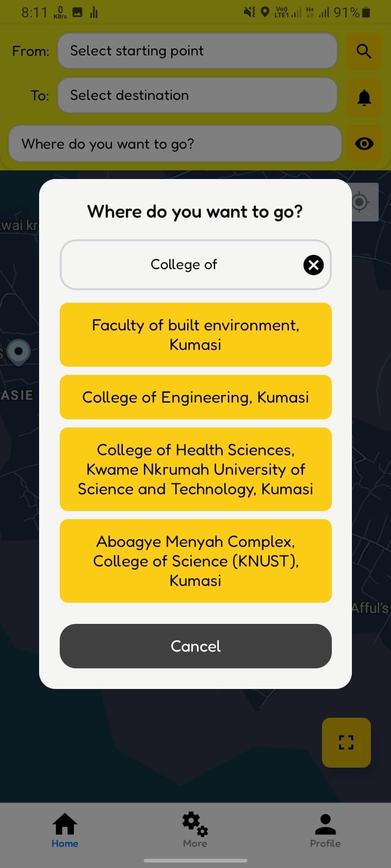The width and height of the screenshot is (391, 868).
Task: Tap the fullscreen expand map icon
Action: coord(346,742)
